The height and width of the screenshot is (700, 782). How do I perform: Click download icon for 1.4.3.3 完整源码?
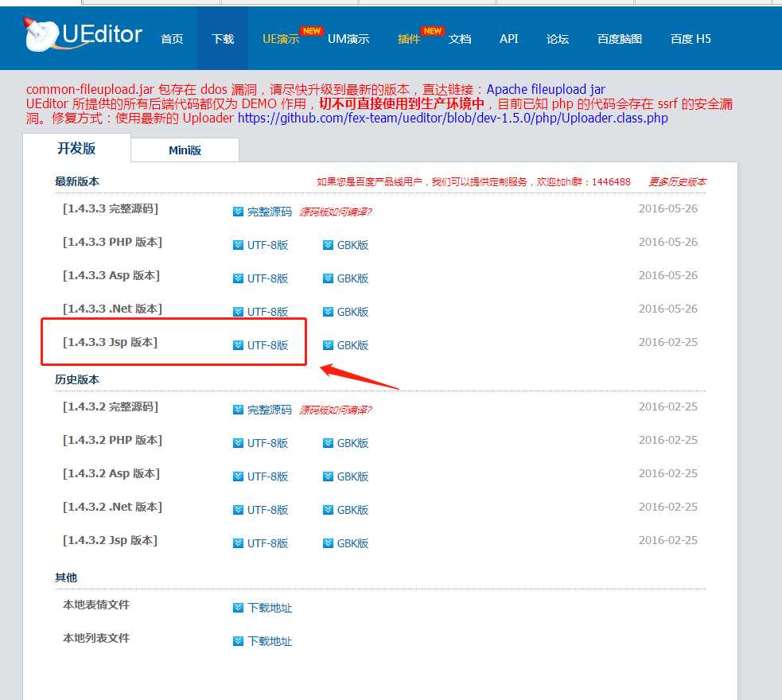point(238,212)
